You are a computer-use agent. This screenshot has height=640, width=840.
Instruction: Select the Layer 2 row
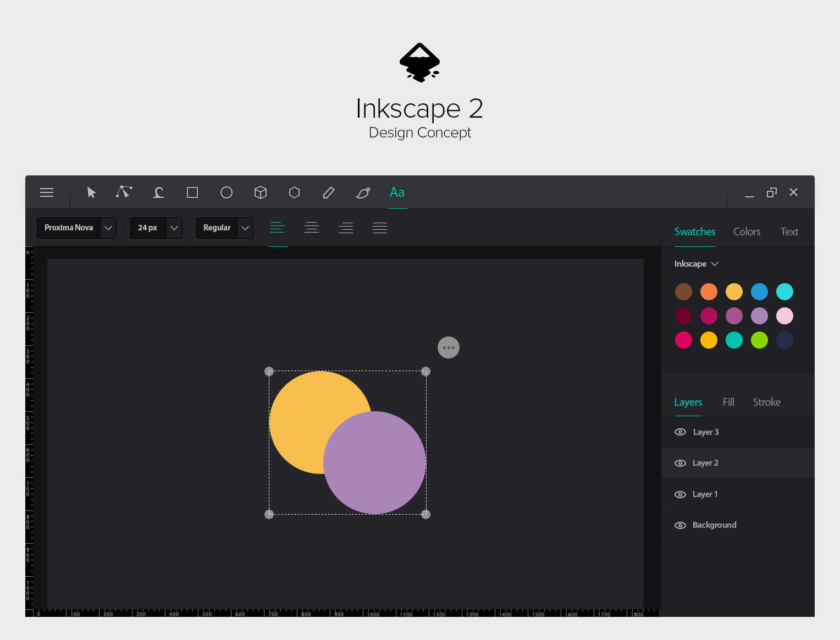[738, 463]
